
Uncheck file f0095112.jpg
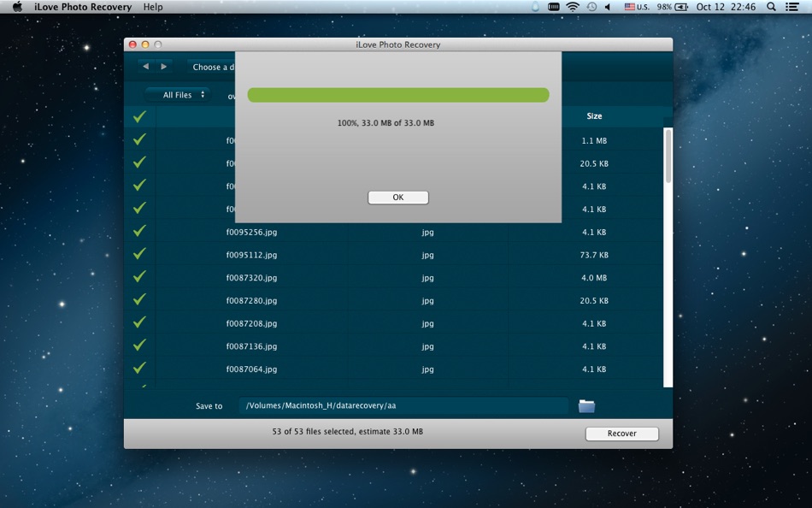coord(139,253)
